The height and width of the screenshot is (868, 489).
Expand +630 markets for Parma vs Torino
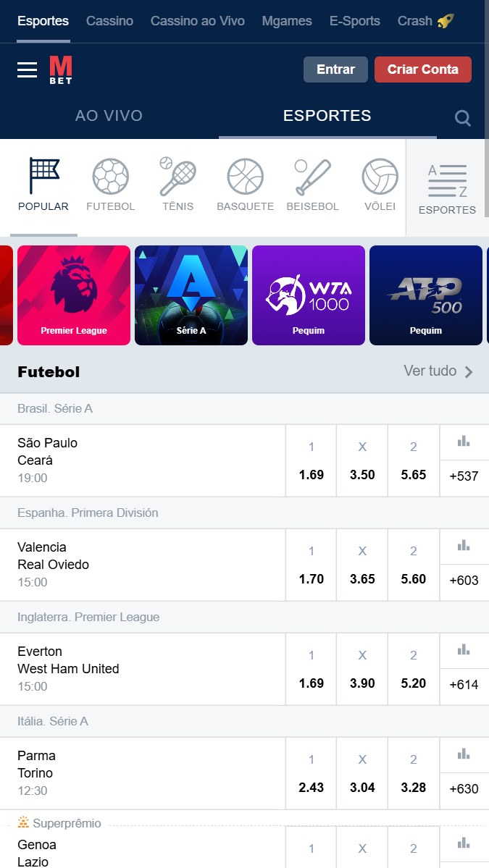464,788
